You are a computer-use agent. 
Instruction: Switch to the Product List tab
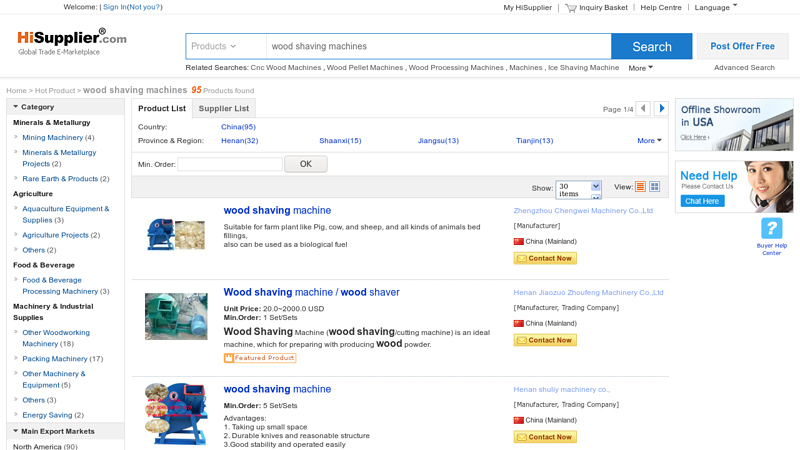point(162,108)
